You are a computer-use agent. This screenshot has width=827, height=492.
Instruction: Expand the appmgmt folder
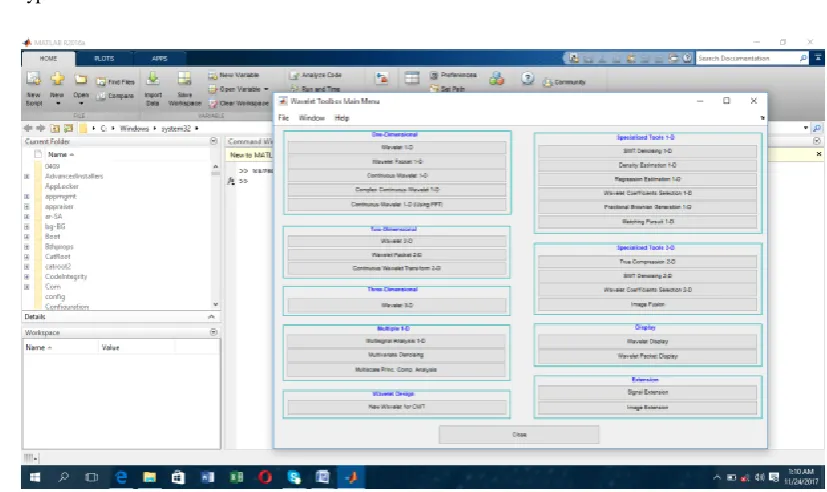click(27, 196)
